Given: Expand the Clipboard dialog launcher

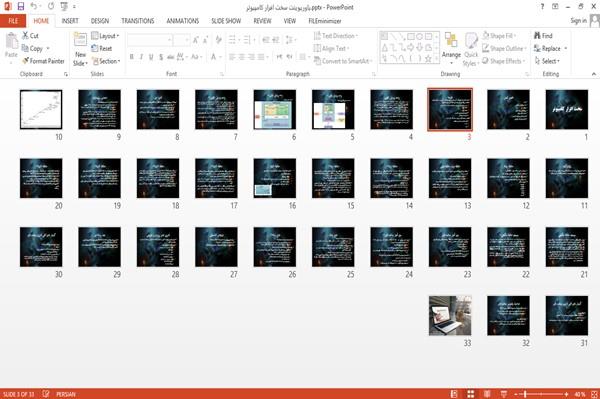Looking at the screenshot, I should click(66, 74).
